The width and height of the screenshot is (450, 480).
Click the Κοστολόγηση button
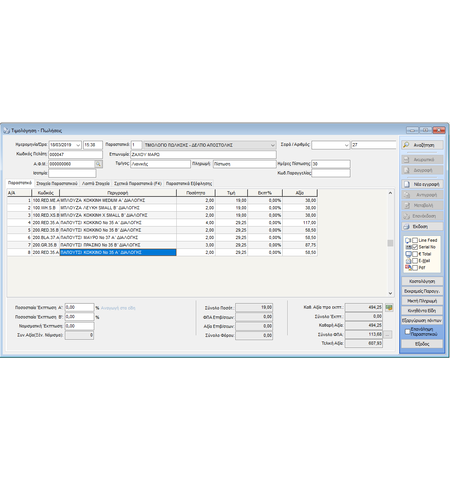422,281
